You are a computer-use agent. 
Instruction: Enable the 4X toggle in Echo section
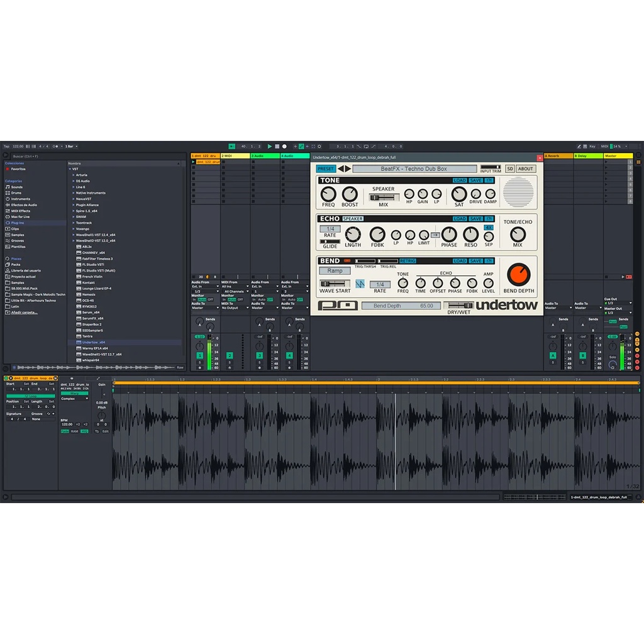coord(489,228)
